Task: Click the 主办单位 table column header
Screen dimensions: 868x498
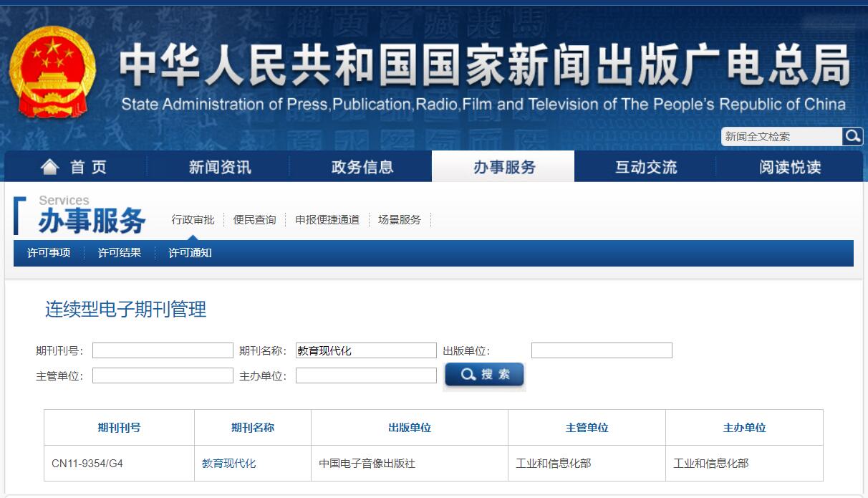Action: [745, 428]
